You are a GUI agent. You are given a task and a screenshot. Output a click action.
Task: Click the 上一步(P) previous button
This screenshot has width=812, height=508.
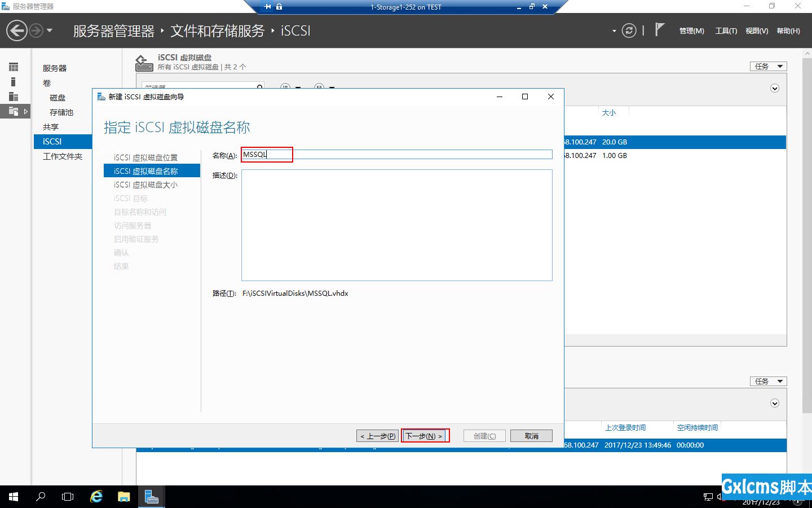click(x=377, y=436)
